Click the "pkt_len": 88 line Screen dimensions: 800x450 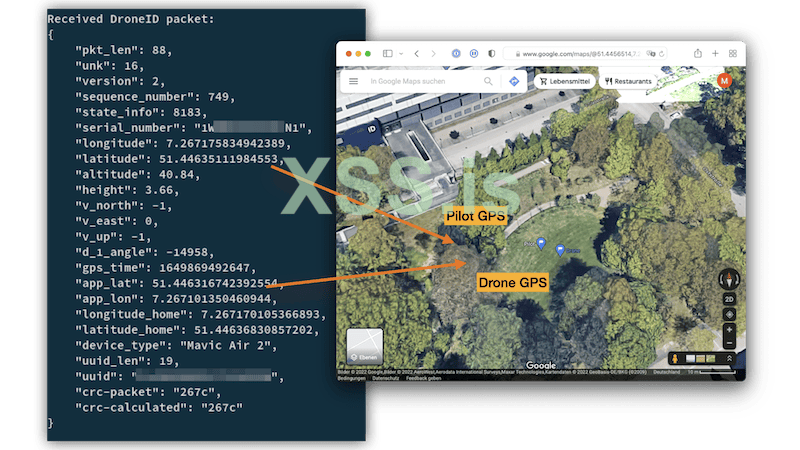click(124, 51)
